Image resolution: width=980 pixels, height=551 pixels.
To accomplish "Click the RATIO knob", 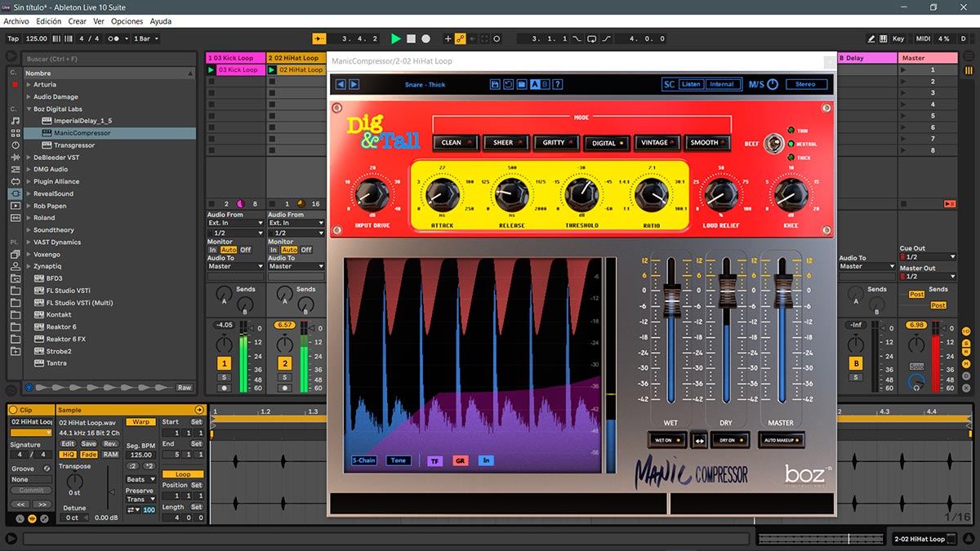I will (652, 193).
